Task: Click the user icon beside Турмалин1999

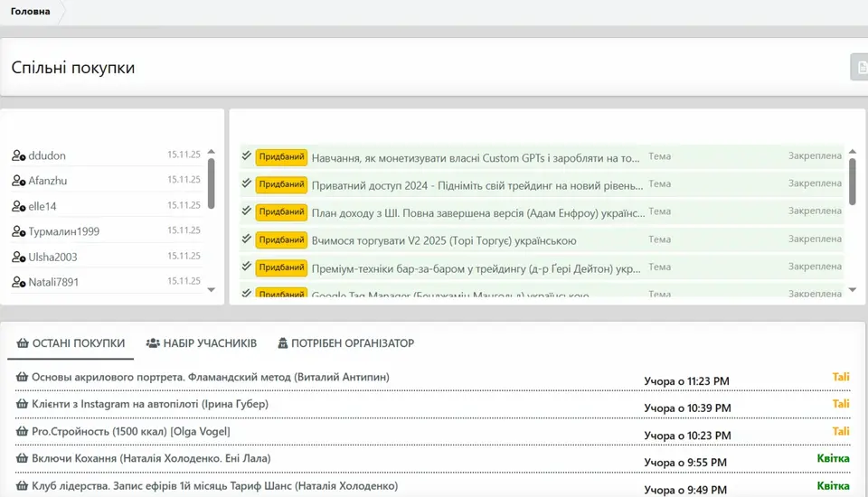Action: (18, 231)
